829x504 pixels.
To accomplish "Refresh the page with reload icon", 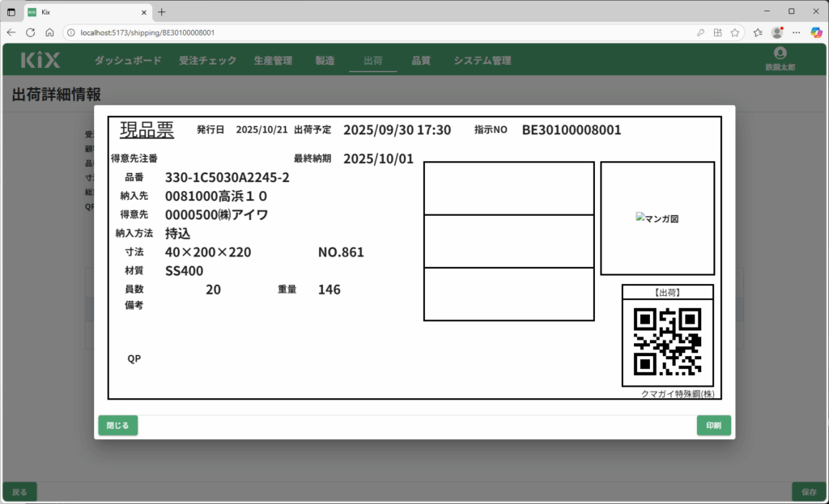I will tap(31, 32).
